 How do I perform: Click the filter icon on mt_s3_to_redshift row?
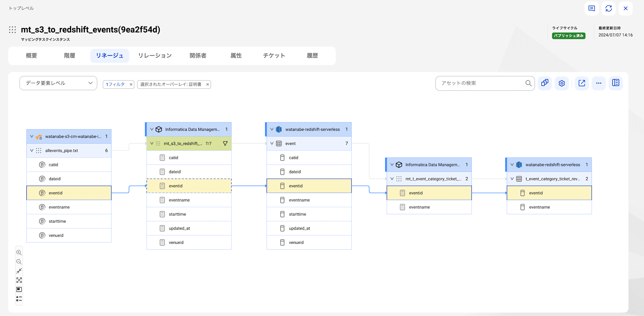click(225, 143)
